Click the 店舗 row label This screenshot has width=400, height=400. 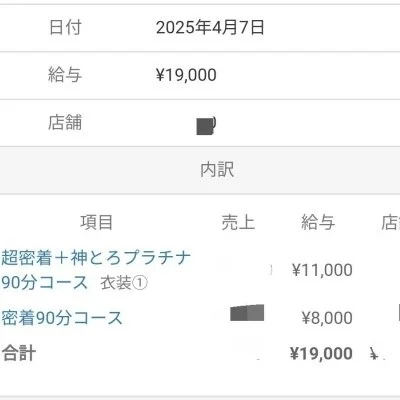tap(65, 122)
